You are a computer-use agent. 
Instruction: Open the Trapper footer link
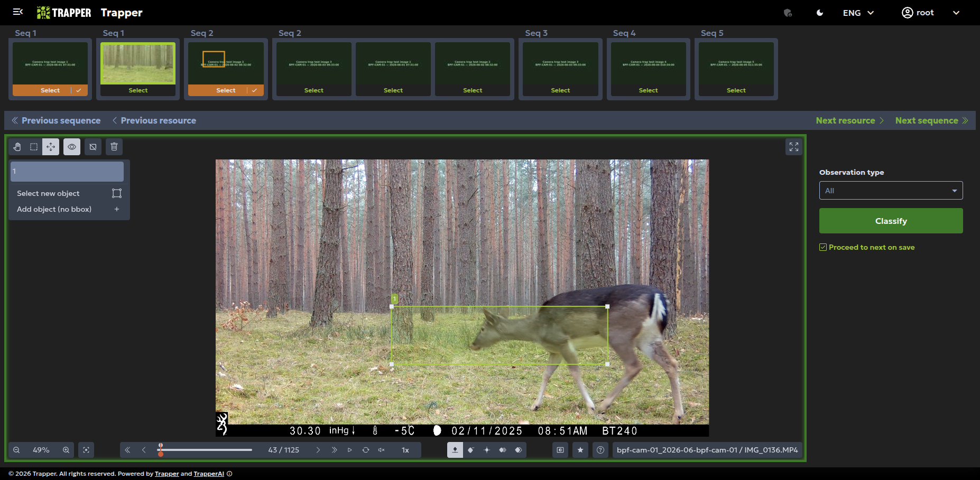coord(167,474)
